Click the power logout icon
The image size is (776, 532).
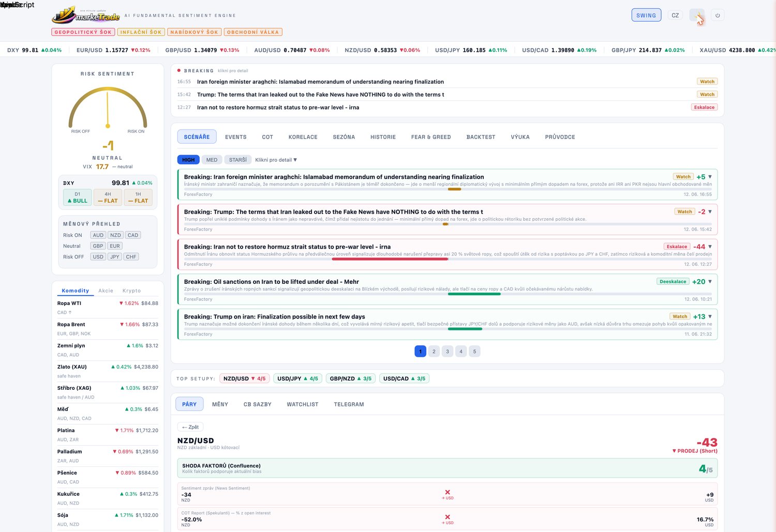(718, 16)
